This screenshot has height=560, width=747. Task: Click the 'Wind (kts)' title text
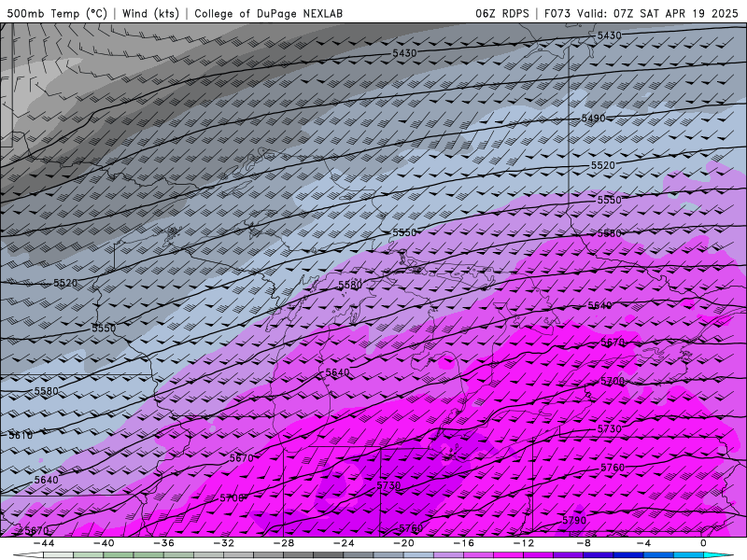pyautogui.click(x=150, y=13)
